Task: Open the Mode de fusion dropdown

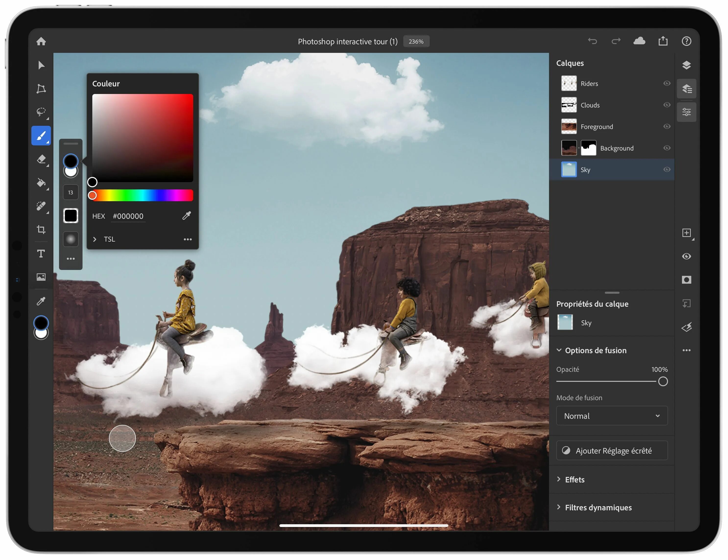Action: (612, 416)
